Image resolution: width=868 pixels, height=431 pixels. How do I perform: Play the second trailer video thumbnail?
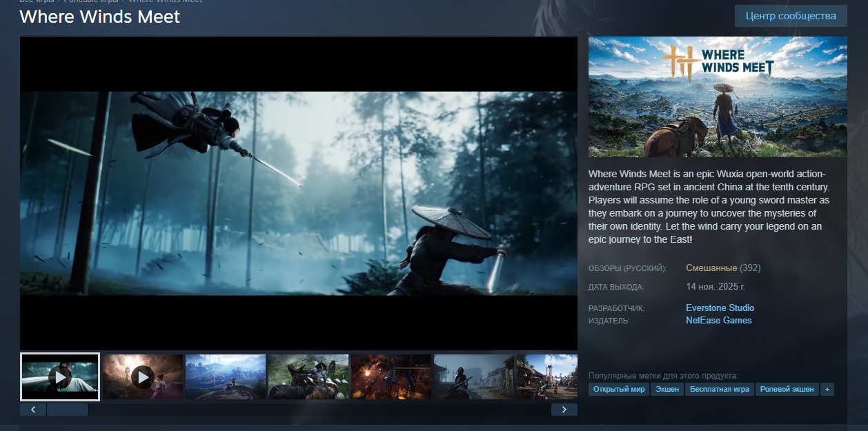[143, 377]
